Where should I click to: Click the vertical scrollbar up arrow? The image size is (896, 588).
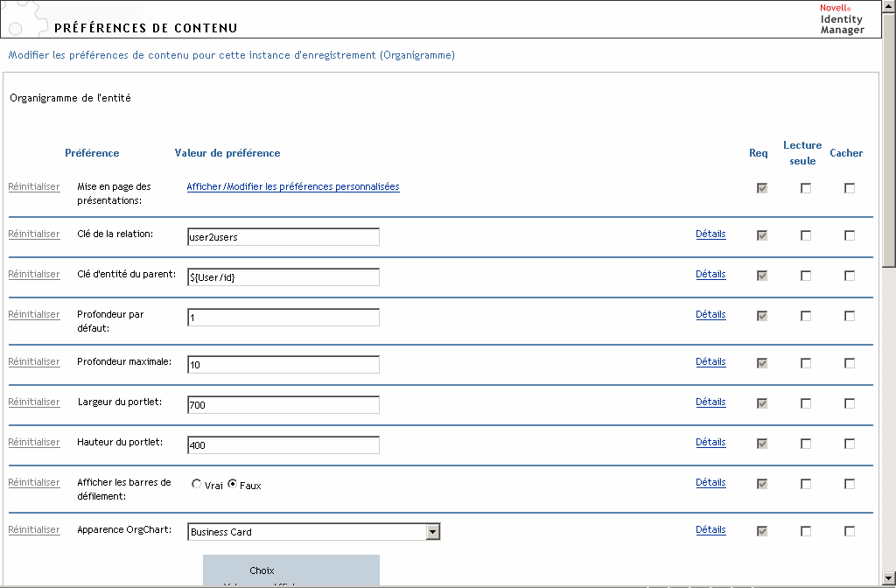point(889,7)
